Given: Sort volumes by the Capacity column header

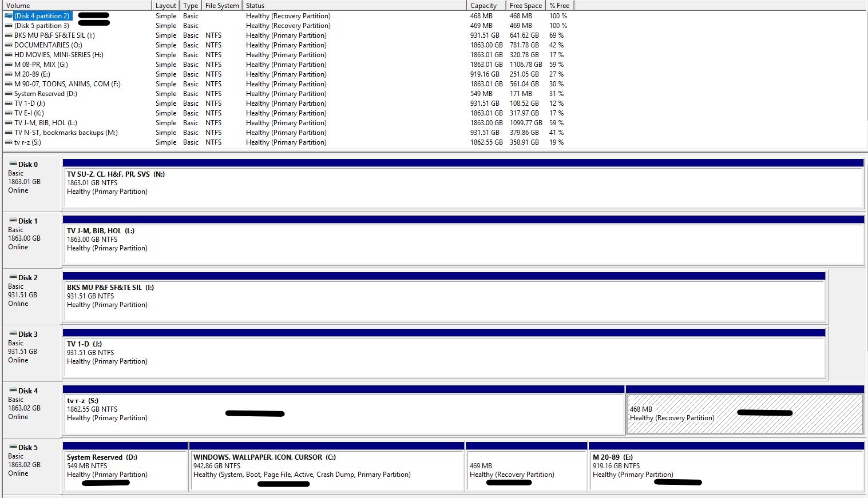Looking at the screenshot, I should click(486, 6).
